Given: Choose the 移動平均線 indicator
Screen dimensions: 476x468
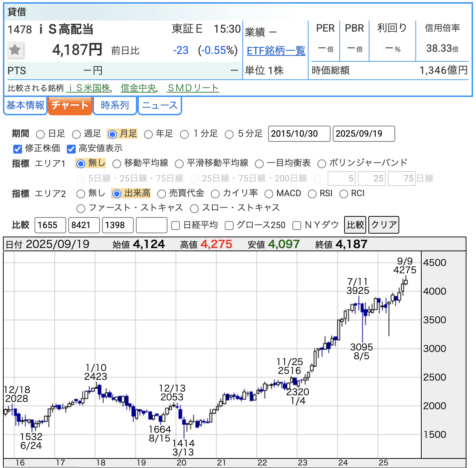Looking at the screenshot, I should click(117, 164).
